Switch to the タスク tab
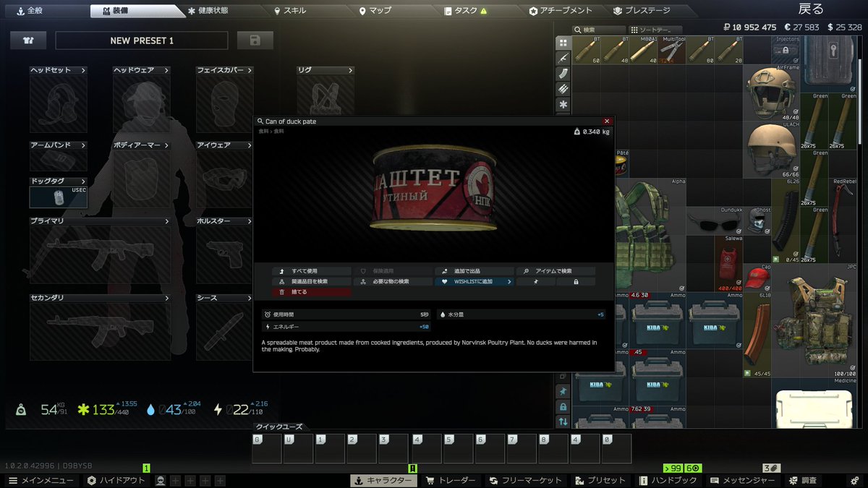Image resolution: width=868 pixels, height=488 pixels. tap(466, 11)
